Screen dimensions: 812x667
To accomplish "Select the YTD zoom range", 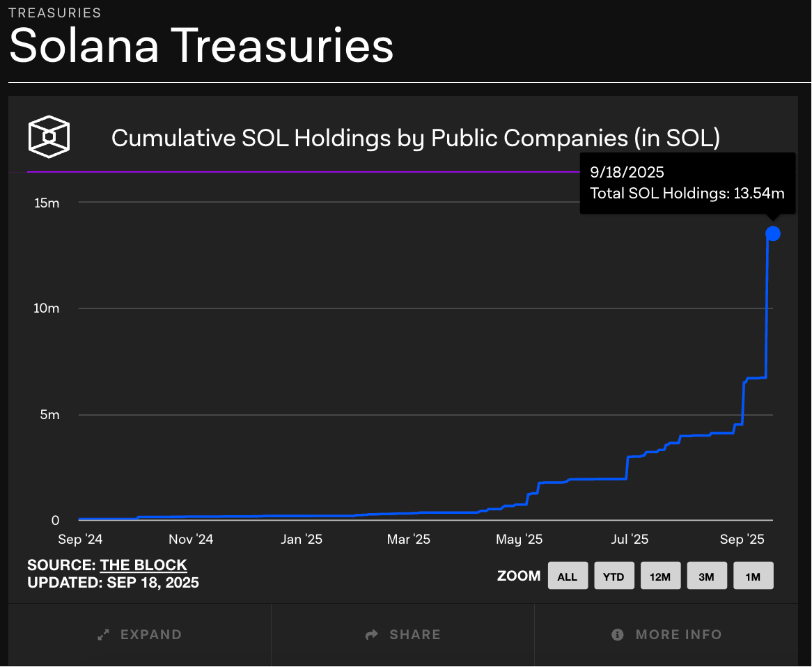I will pos(614,576).
